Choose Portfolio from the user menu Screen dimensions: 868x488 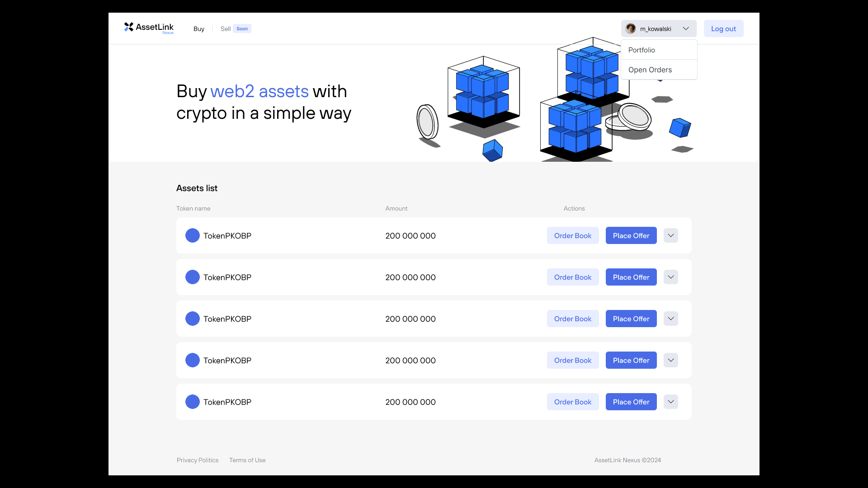click(x=642, y=50)
